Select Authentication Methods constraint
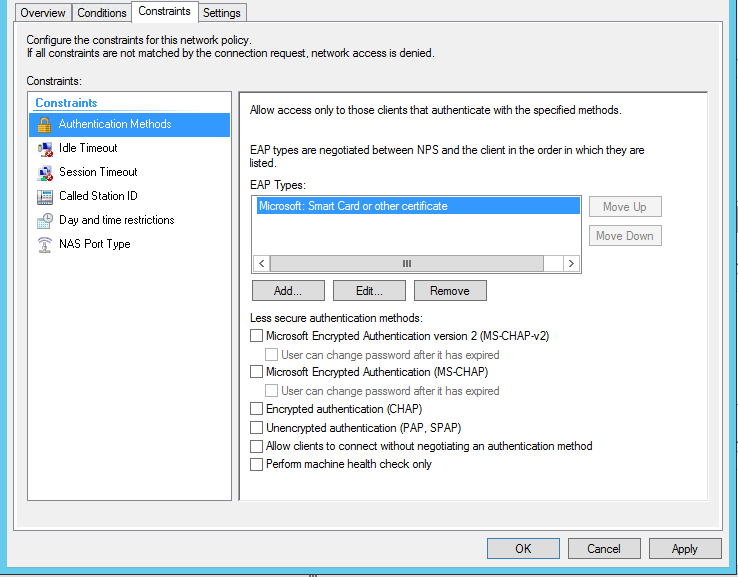Screen dimensions: 738x577 coord(129,125)
